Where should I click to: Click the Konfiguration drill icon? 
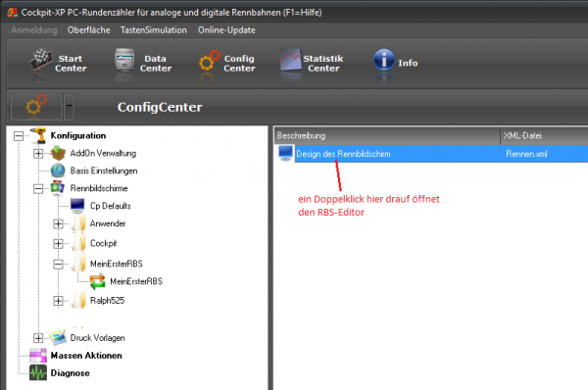[38, 135]
